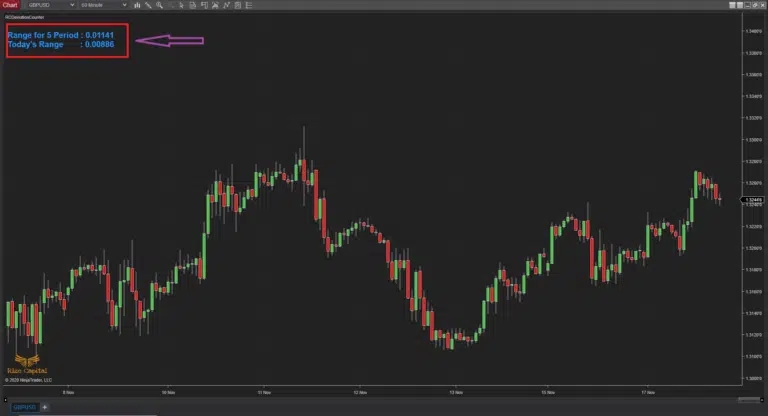Open the GBPUSD instrument dropdown
768x416 pixels.
pyautogui.click(x=48, y=5)
